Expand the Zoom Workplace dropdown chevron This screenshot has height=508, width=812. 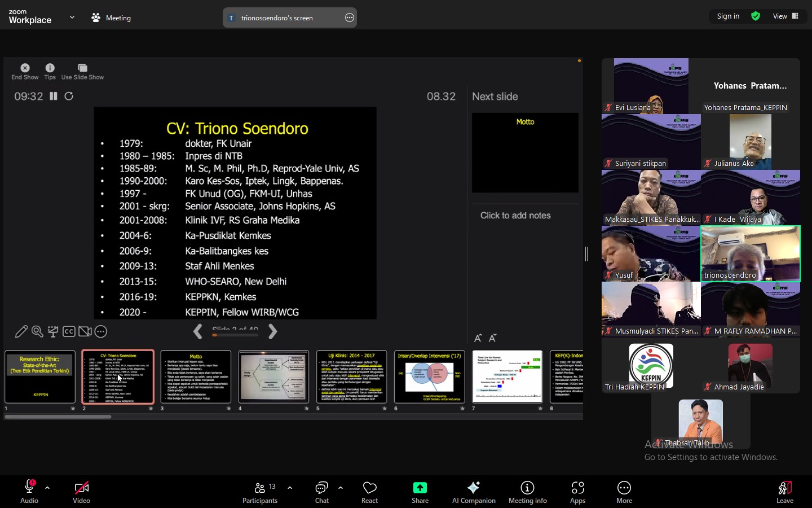[x=72, y=17]
